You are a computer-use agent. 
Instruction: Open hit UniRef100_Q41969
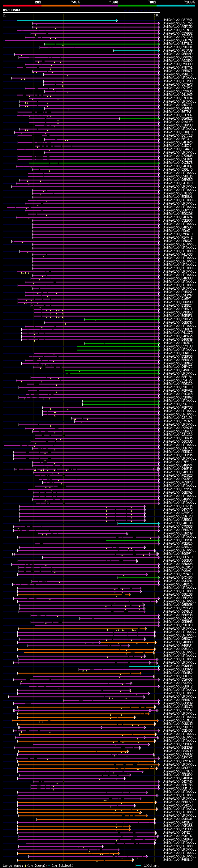click(177, 95)
